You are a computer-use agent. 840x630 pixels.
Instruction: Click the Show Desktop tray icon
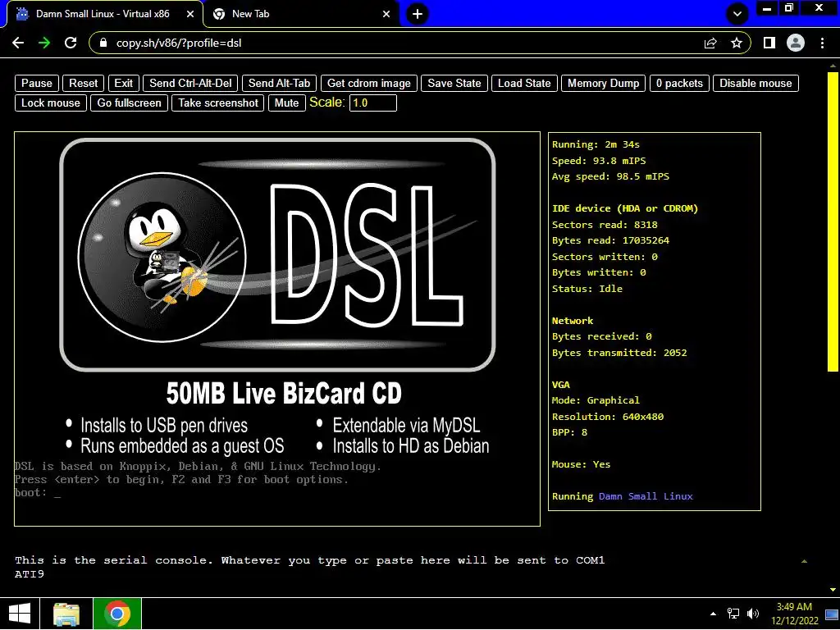[x=832, y=614]
